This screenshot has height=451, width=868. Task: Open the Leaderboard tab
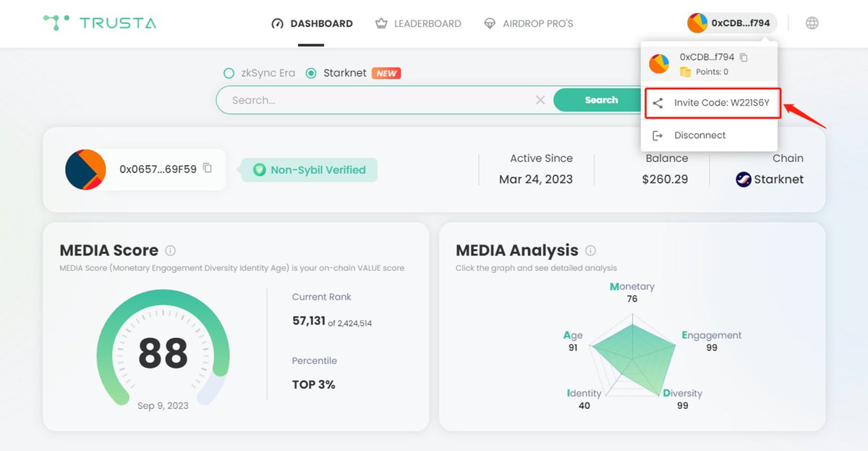click(418, 24)
